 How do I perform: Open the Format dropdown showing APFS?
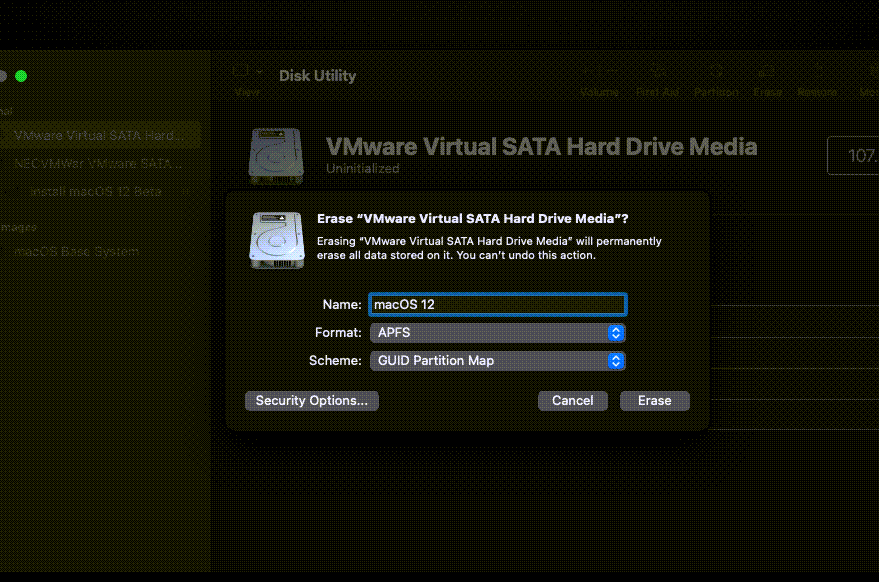pos(498,333)
